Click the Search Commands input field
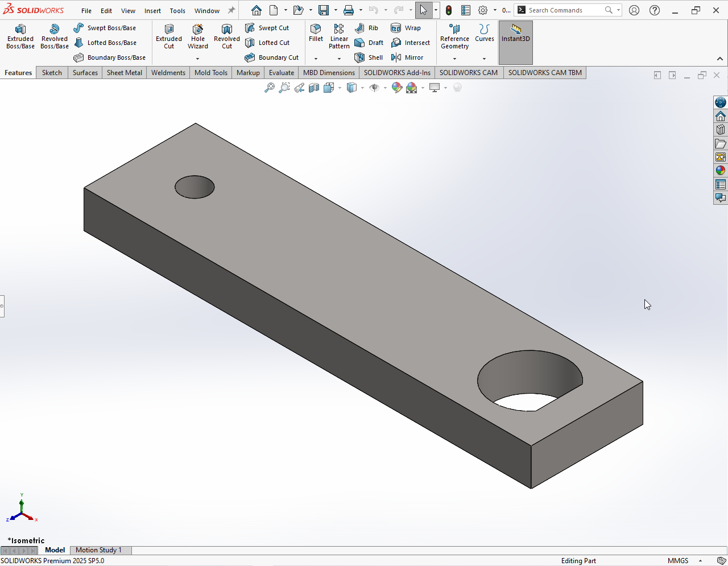Screen dimensions: 728x566 coord(563,10)
